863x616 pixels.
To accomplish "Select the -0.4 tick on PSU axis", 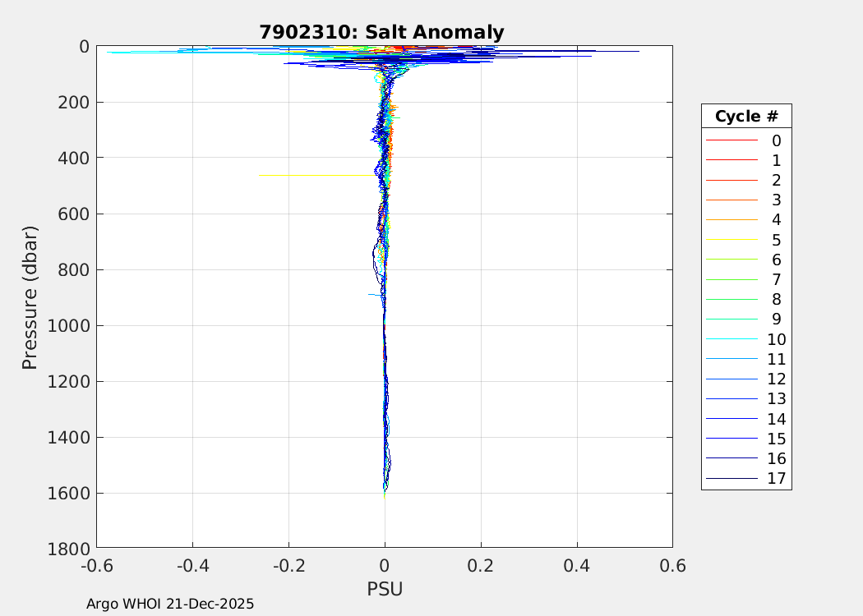I will tap(192, 566).
